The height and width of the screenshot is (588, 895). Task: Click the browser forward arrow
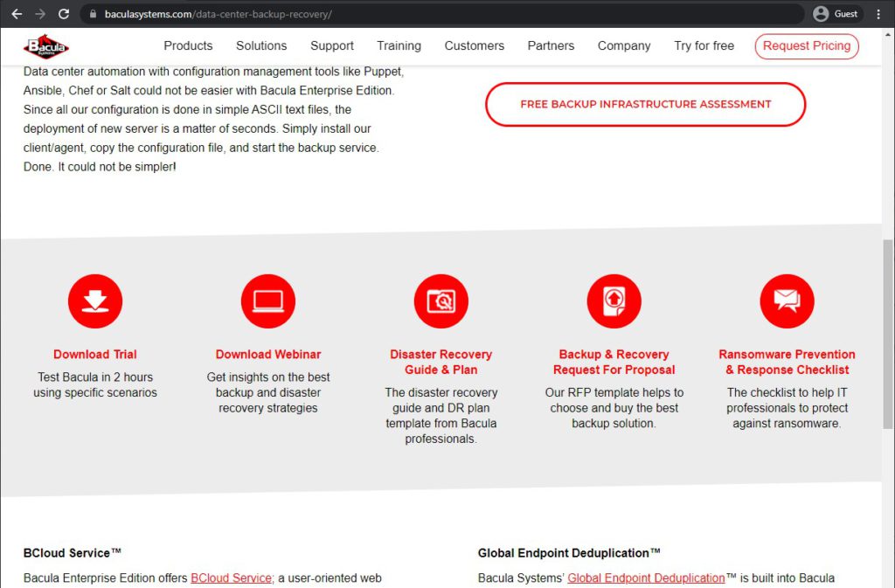(40, 14)
